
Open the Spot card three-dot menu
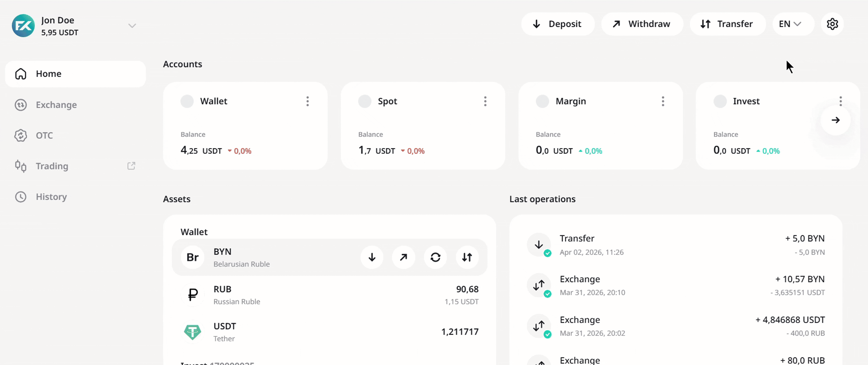[x=485, y=101]
